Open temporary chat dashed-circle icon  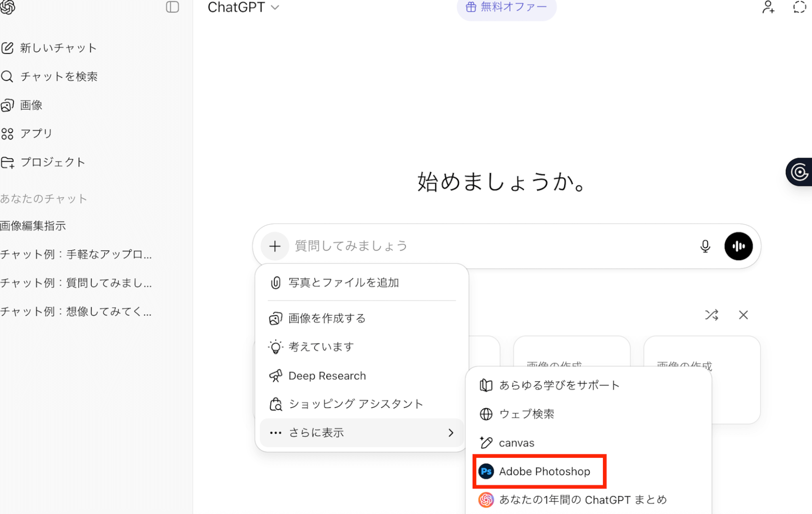(x=799, y=7)
